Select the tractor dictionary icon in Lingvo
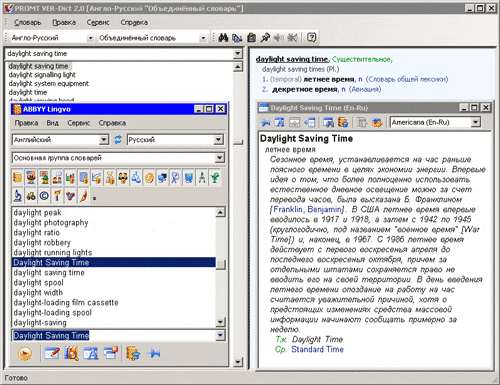This screenshot has height=385, width=500. (x=31, y=196)
